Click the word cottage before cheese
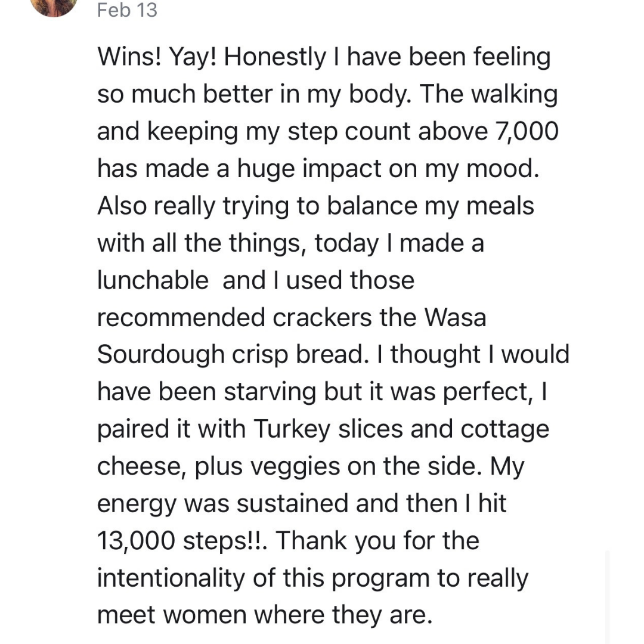Image resolution: width=644 pixels, height=644 pixels. [x=505, y=429]
